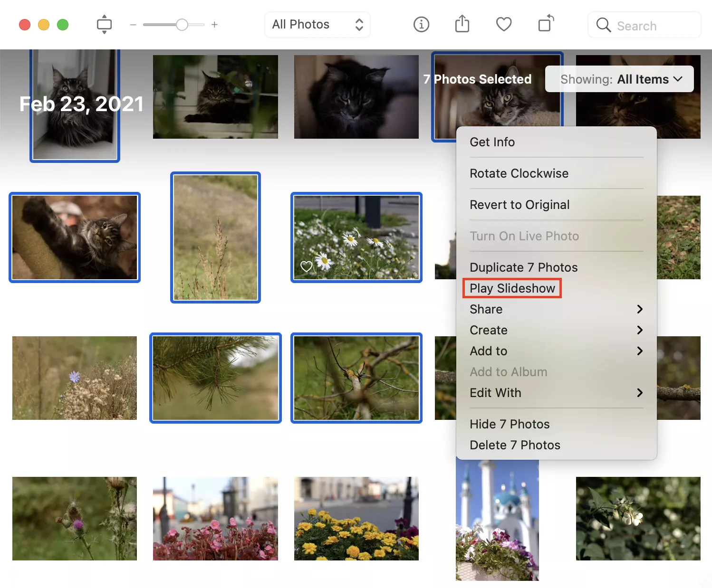Choose Play Slideshow from the context menu
The height and width of the screenshot is (588, 712).
[512, 288]
